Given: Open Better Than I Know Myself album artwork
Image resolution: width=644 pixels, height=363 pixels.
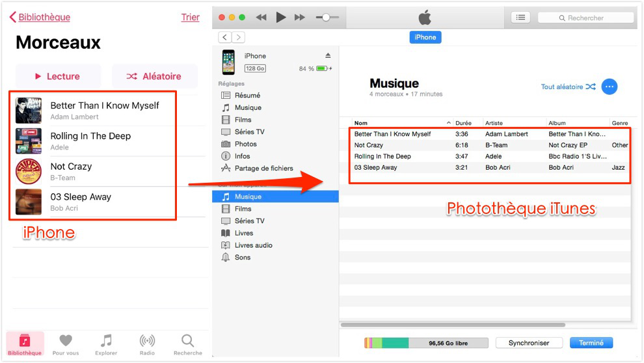Looking at the screenshot, I should (x=29, y=110).
